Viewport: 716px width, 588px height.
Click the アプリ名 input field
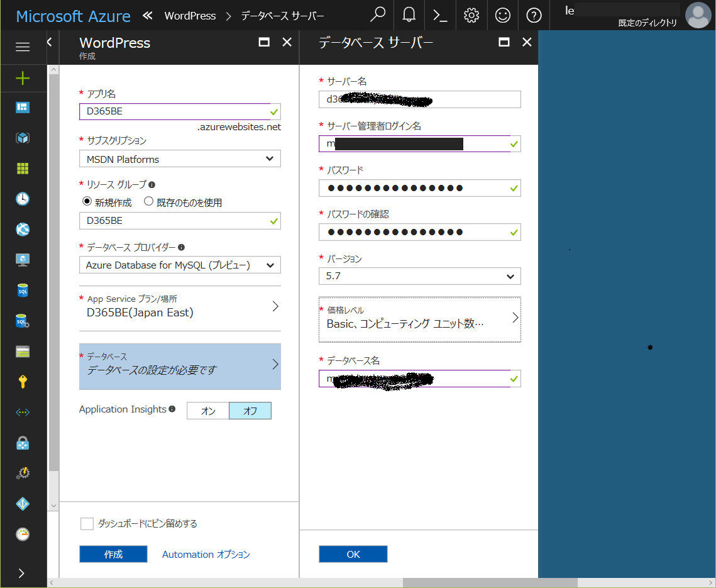180,111
